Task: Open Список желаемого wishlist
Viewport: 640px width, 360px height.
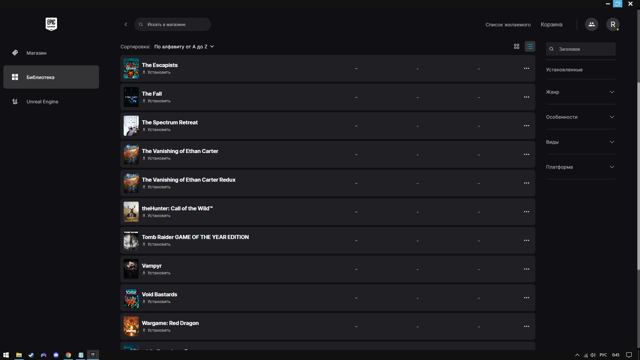Action: pos(508,24)
